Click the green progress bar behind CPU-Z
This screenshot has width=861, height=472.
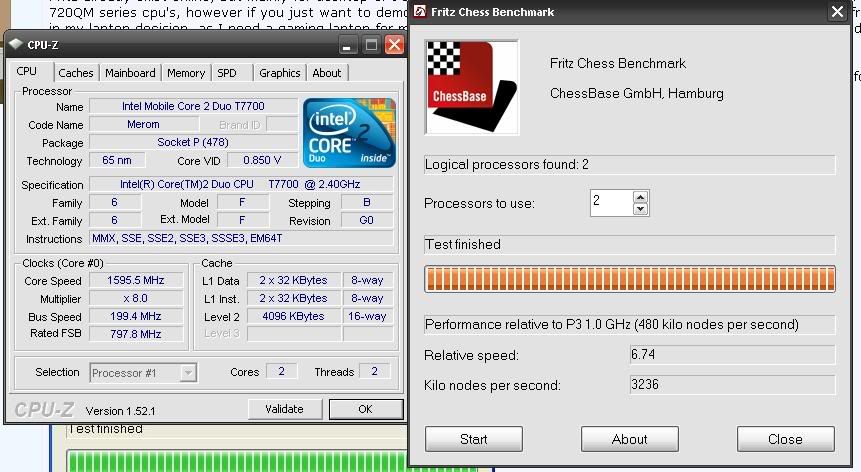coord(236,461)
